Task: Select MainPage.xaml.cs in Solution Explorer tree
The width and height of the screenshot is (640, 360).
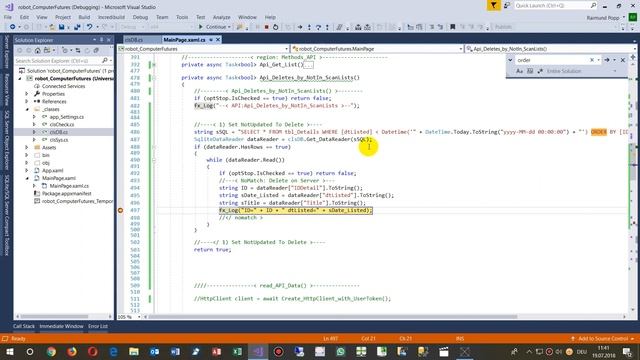Action: 69,186
